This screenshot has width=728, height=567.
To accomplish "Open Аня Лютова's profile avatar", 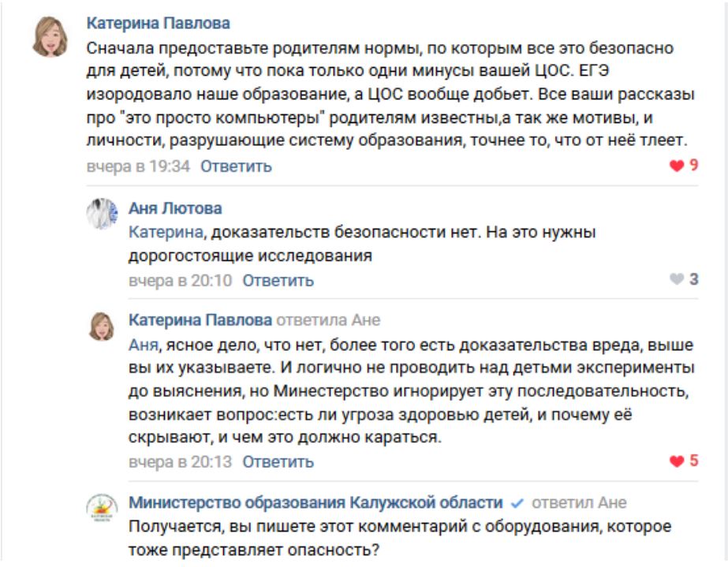I will click(x=103, y=214).
